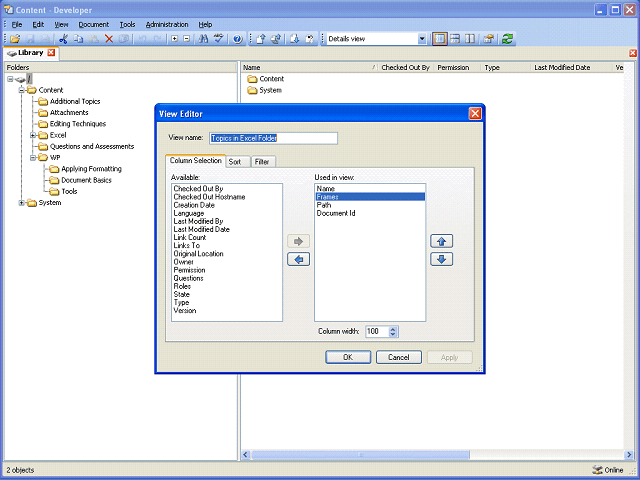640x480 pixels.
Task: Click the Cancel button
Action: (x=399, y=357)
